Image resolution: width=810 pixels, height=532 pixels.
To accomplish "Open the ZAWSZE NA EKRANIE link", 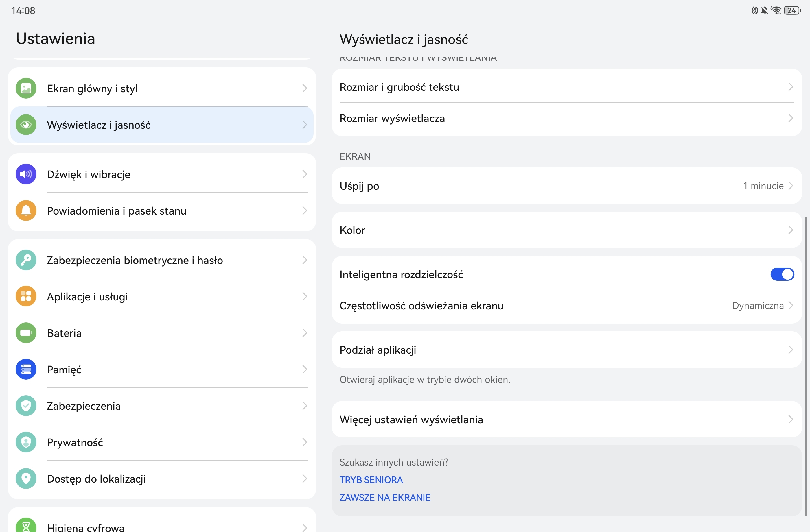I will coord(385,498).
